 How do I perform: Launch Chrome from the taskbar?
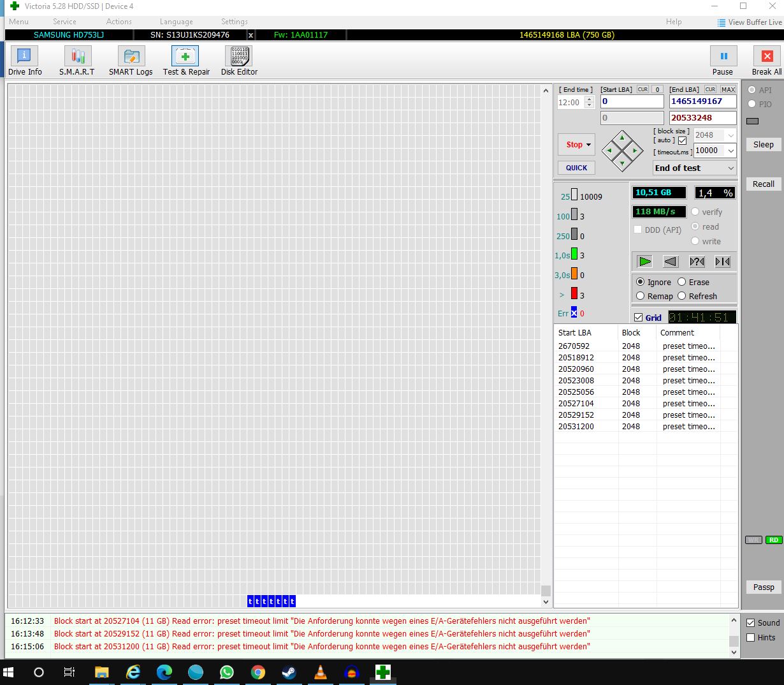point(258,672)
